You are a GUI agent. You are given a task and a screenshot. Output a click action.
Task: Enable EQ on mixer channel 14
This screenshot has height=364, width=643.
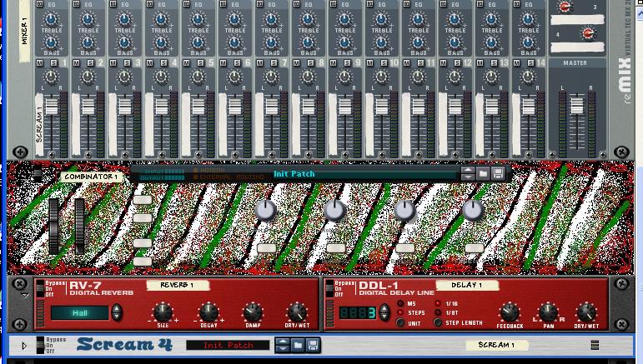pyautogui.click(x=517, y=4)
